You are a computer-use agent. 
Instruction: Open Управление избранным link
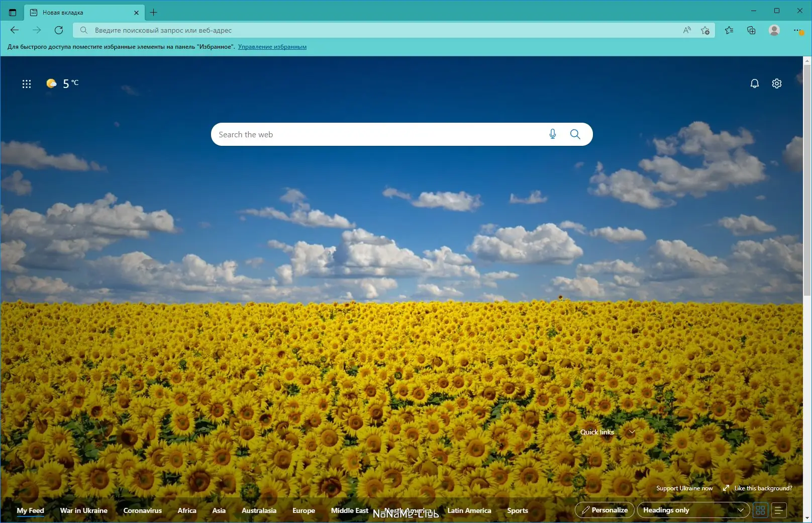(272, 47)
